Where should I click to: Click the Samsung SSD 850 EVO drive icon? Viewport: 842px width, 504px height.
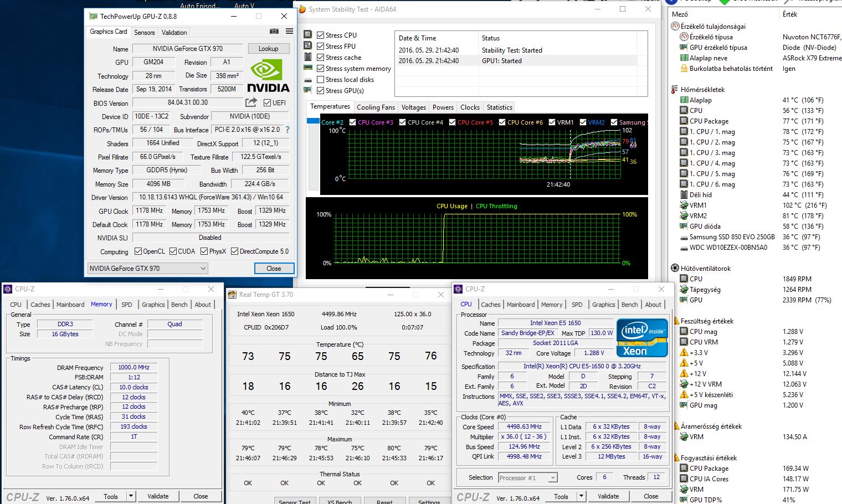pos(684,237)
